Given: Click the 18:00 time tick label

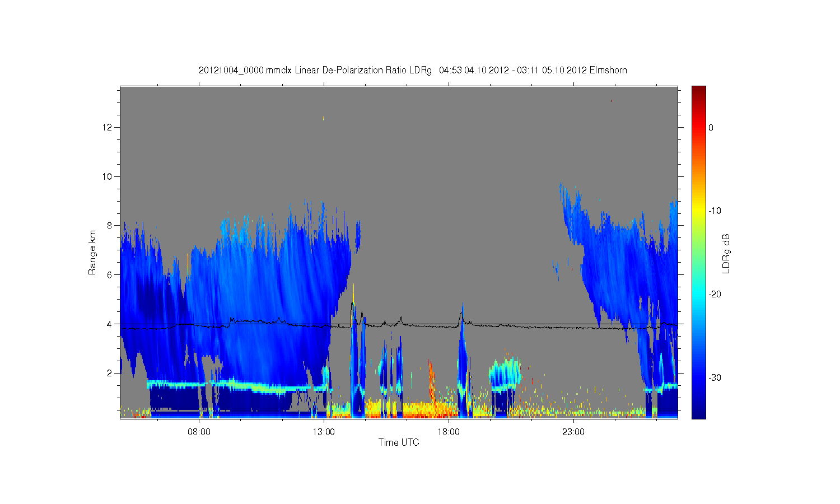Looking at the screenshot, I should [x=449, y=432].
